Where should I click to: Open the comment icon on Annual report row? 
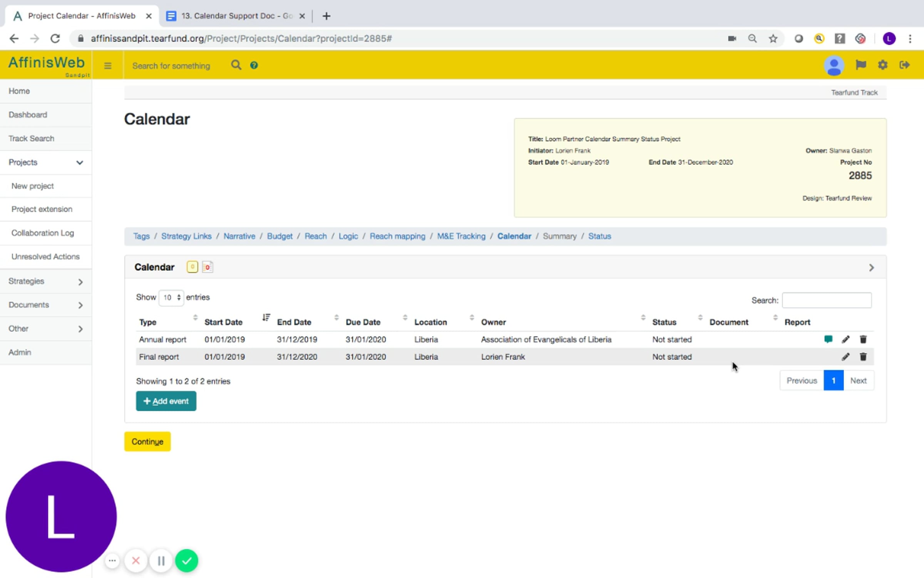point(828,339)
